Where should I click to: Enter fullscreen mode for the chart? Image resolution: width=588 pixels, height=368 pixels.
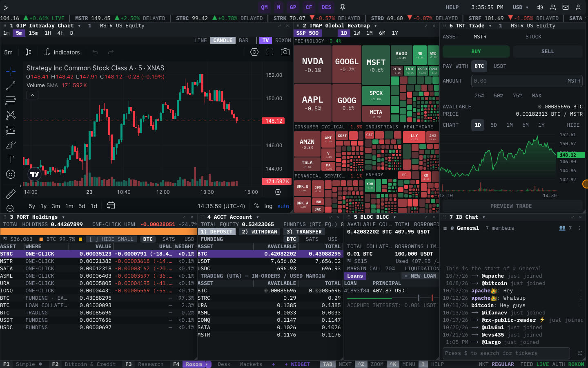270,52
